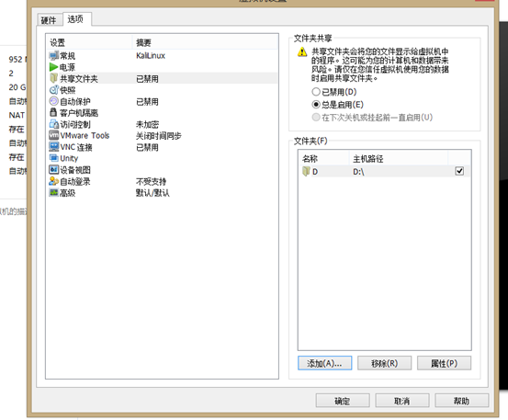Image resolution: width=508 pixels, height=420 pixels.
Task: Select the VNC 连接 row label
Action: 76,147
